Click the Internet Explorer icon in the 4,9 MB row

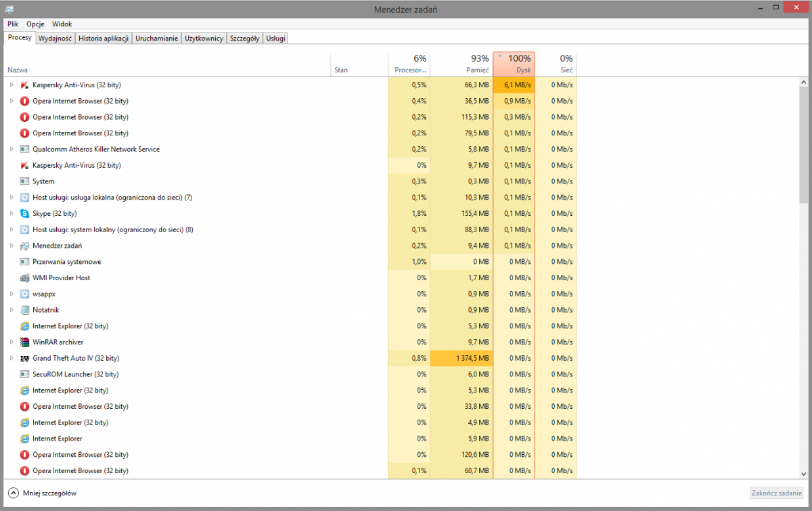coord(24,422)
